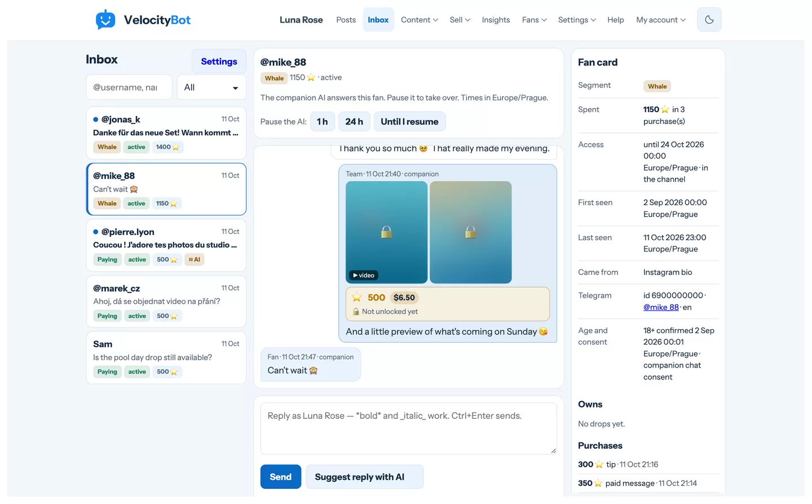Click the star next to 1150 in the Spent row
812x504 pixels.
click(665, 109)
